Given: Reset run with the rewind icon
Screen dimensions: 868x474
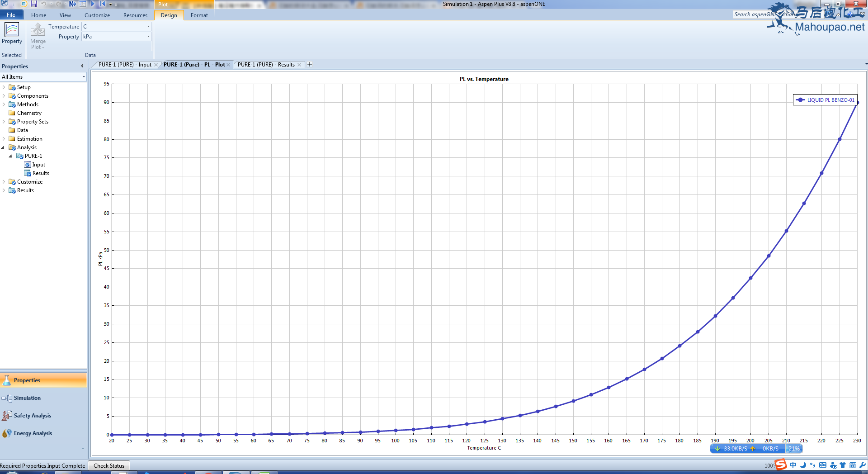Looking at the screenshot, I should pos(103,4).
